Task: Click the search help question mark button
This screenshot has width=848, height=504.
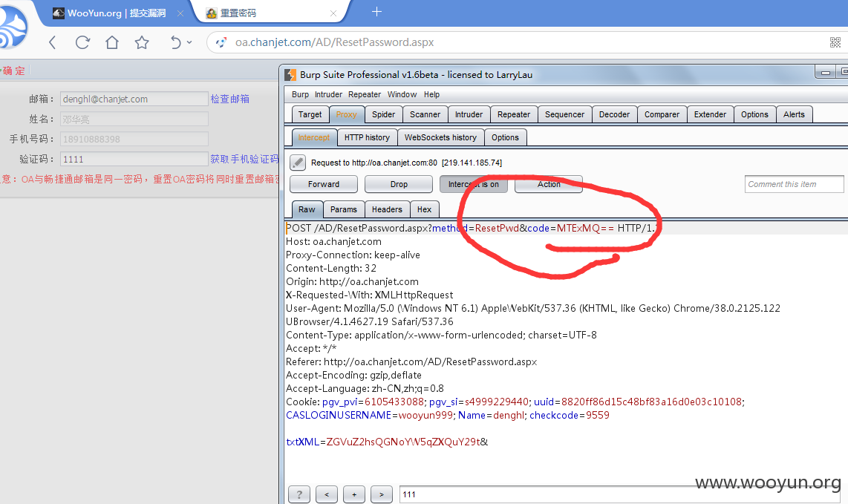Action: pos(299,494)
